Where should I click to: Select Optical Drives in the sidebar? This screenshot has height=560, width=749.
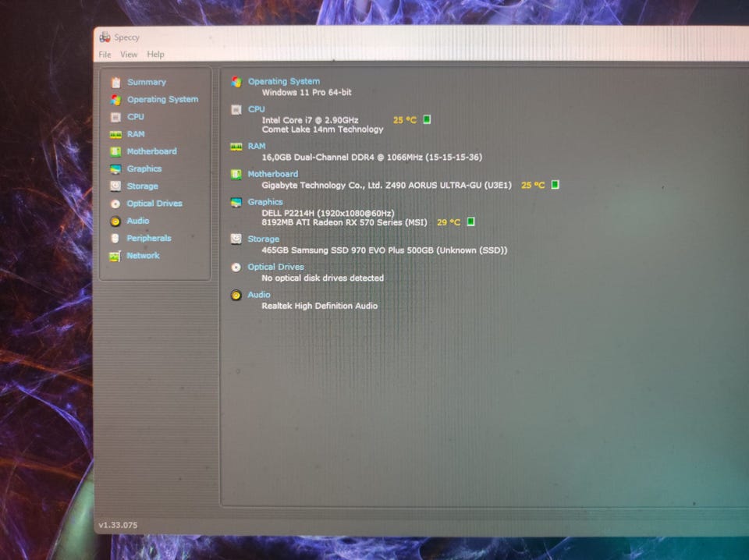coord(154,204)
